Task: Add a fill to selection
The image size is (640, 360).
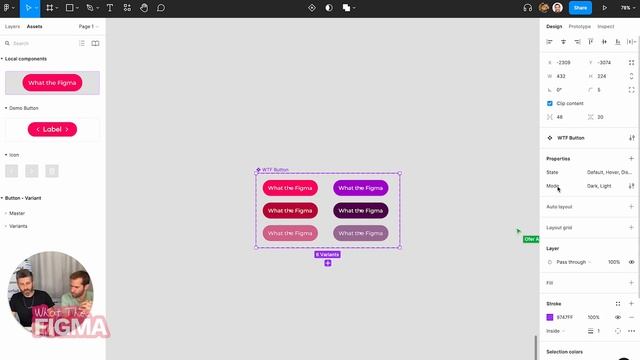Action: tap(631, 282)
